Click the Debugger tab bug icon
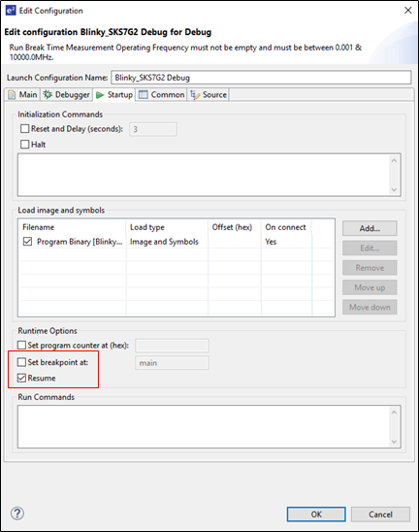 (48, 95)
